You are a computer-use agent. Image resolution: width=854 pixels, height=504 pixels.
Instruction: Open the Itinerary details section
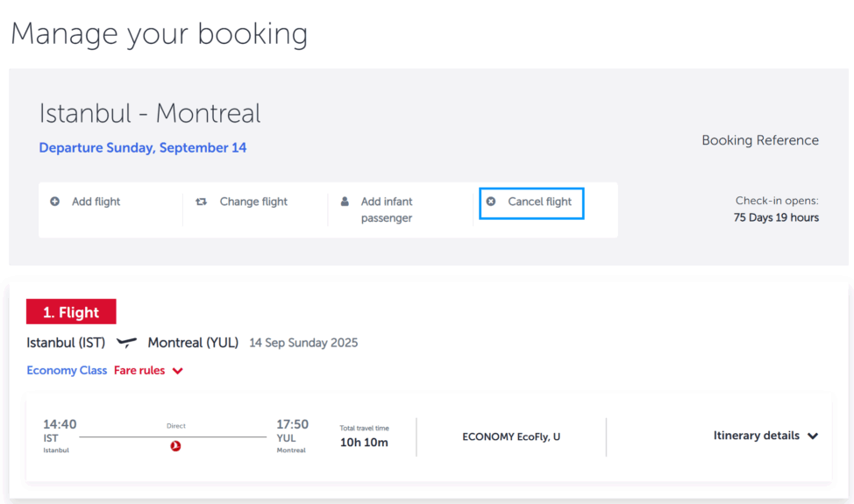tap(765, 436)
